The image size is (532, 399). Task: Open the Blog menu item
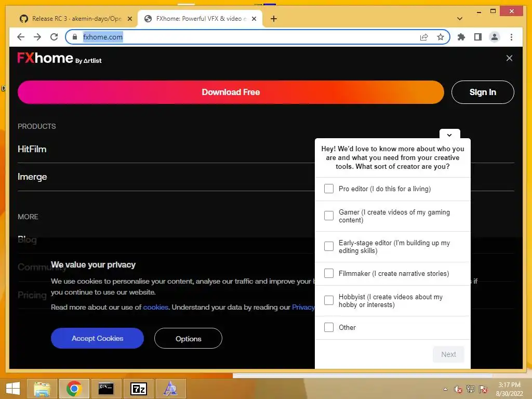pyautogui.click(x=27, y=240)
